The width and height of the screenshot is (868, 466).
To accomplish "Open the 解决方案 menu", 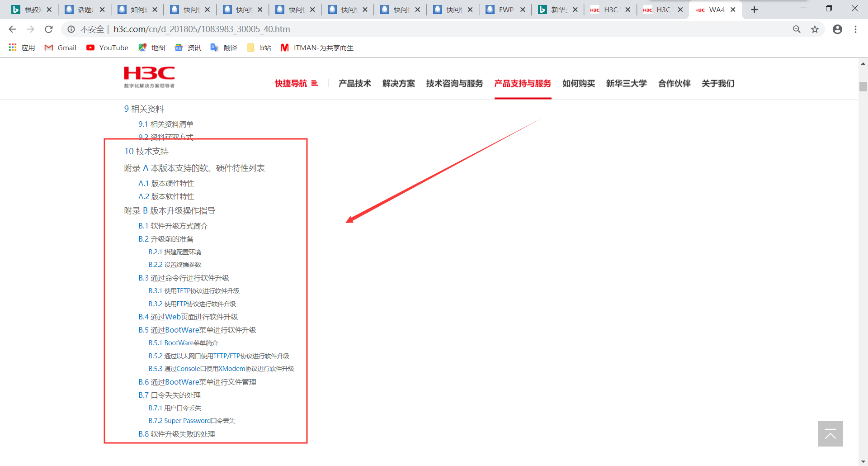I will point(399,83).
